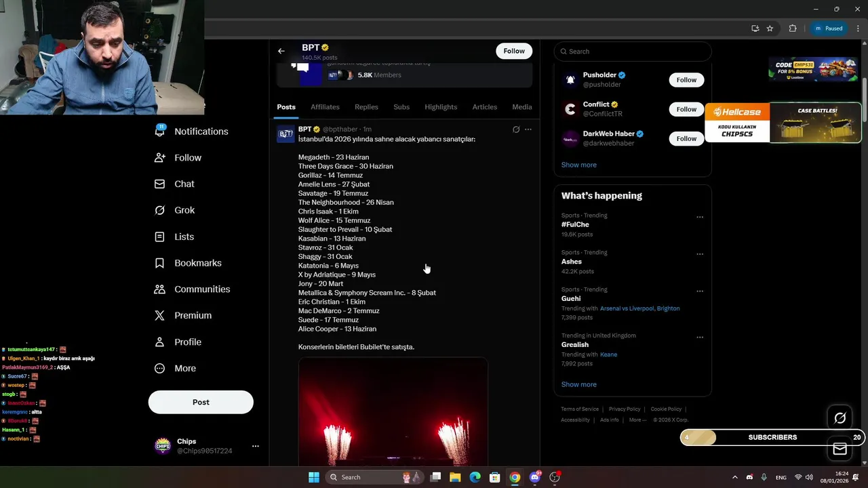The width and height of the screenshot is (868, 488).
Task: Switch to the Affiliates tab
Action: (x=325, y=107)
